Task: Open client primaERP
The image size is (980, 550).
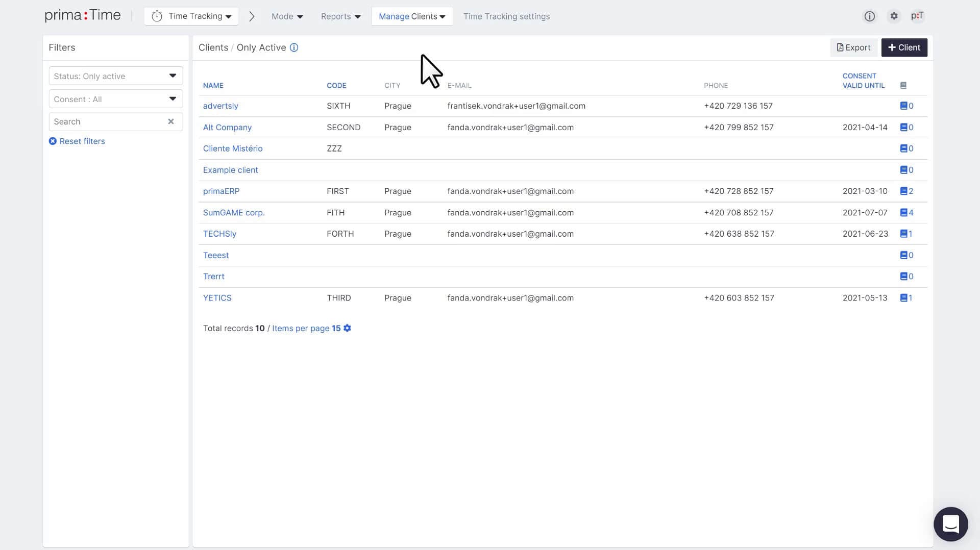Action: [221, 191]
